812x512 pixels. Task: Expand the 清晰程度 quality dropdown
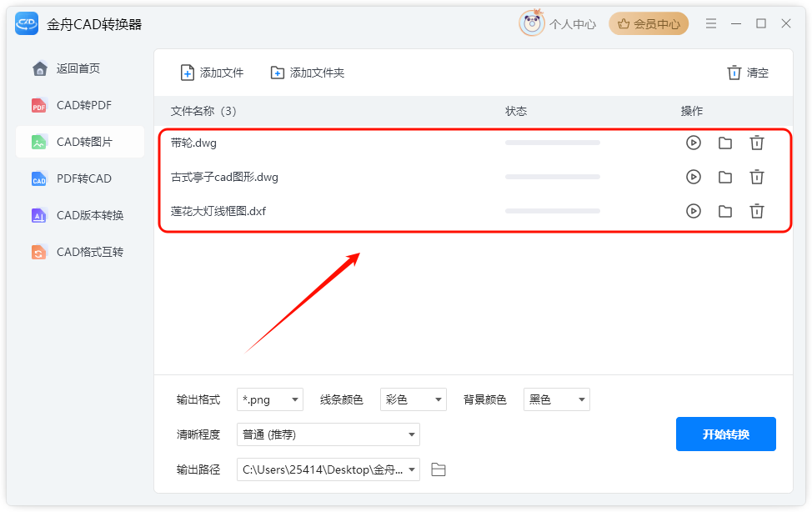[328, 434]
